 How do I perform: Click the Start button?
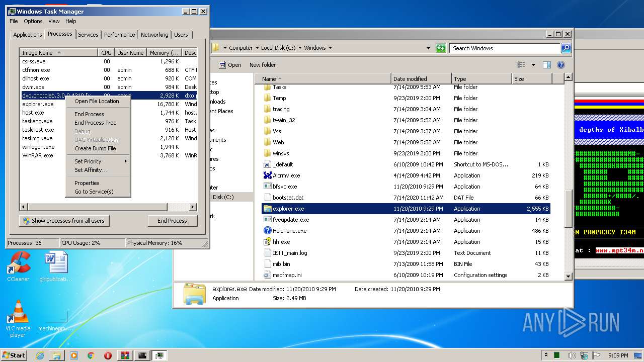click(x=14, y=355)
